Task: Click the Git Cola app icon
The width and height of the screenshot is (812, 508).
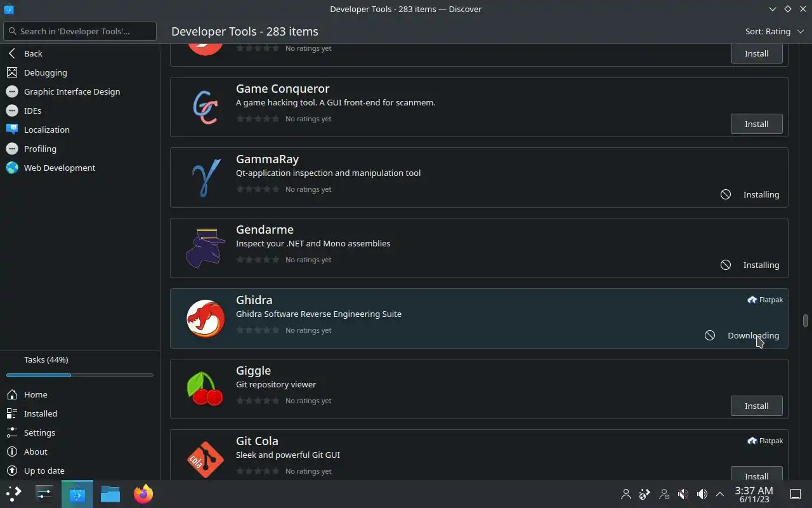Action: pyautogui.click(x=205, y=460)
